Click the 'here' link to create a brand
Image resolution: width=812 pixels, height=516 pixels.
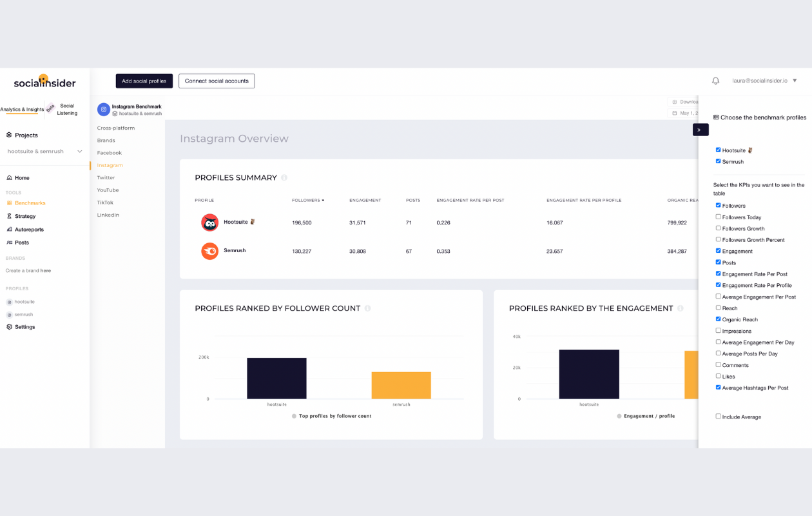click(45, 271)
